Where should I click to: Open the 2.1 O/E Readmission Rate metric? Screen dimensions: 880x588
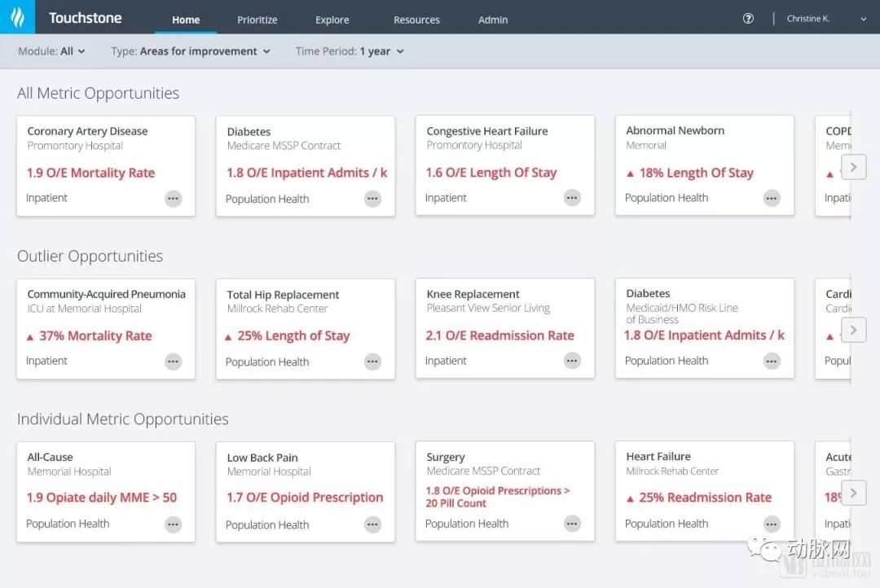(500, 335)
